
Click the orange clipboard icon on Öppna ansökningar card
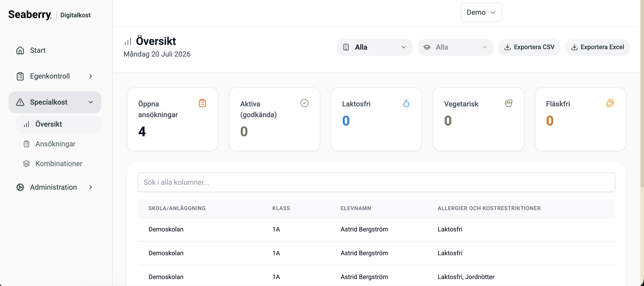coord(202,103)
